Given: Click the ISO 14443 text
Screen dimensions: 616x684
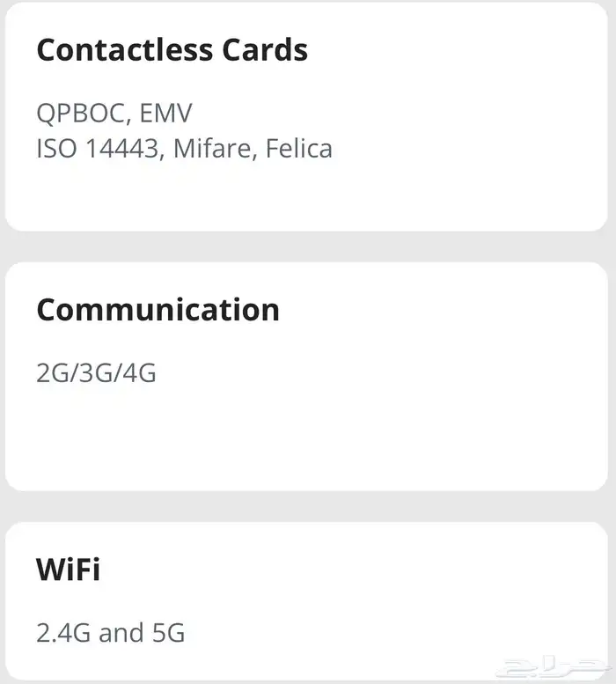Looking at the screenshot, I should pyautogui.click(x=98, y=148).
